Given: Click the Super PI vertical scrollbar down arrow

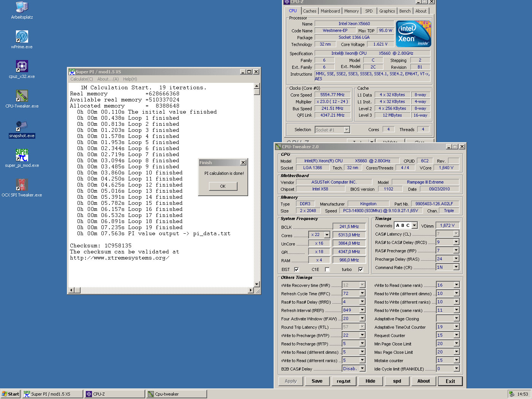Looking at the screenshot, I should [257, 284].
